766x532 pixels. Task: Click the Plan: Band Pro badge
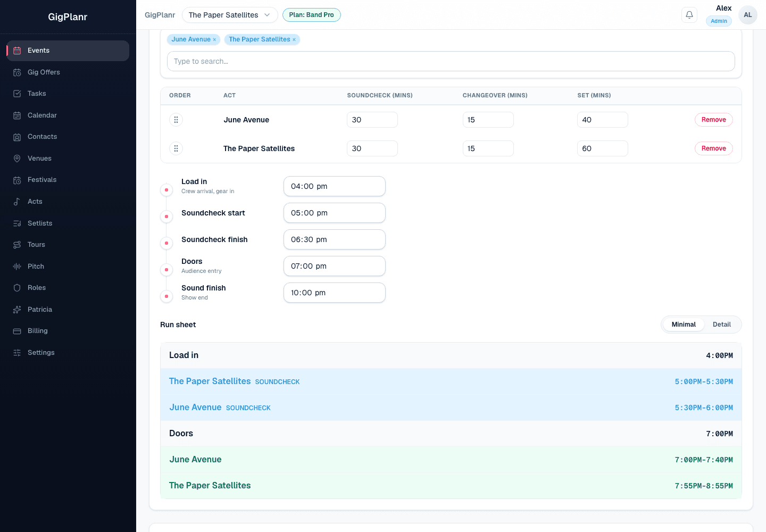pyautogui.click(x=312, y=15)
